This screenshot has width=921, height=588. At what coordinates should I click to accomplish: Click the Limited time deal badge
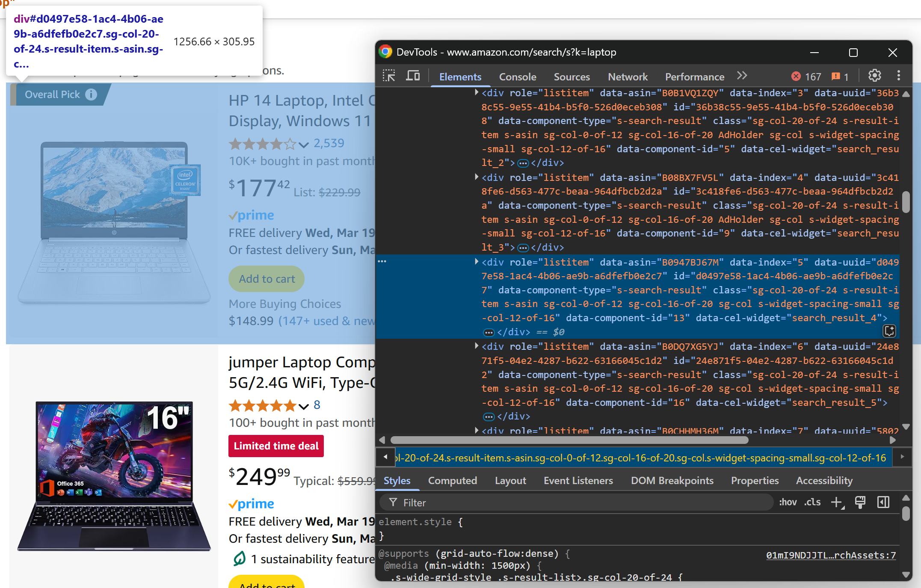coord(276,446)
